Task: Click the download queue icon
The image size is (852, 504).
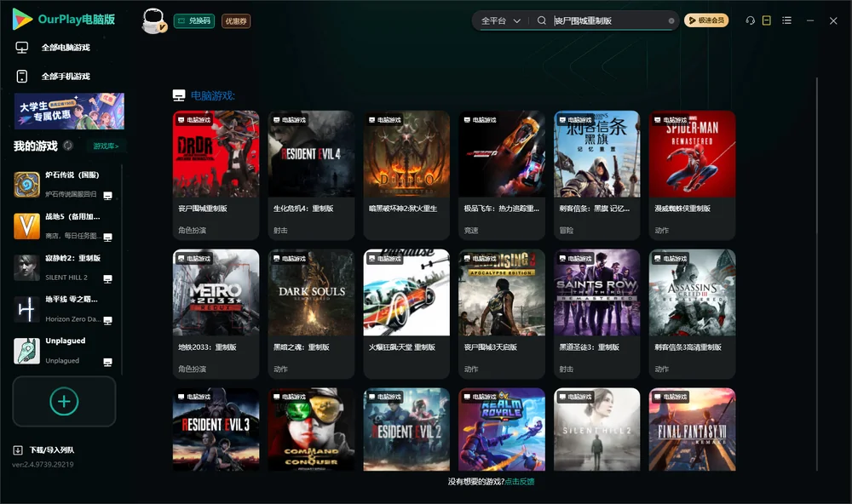Action: [18, 450]
